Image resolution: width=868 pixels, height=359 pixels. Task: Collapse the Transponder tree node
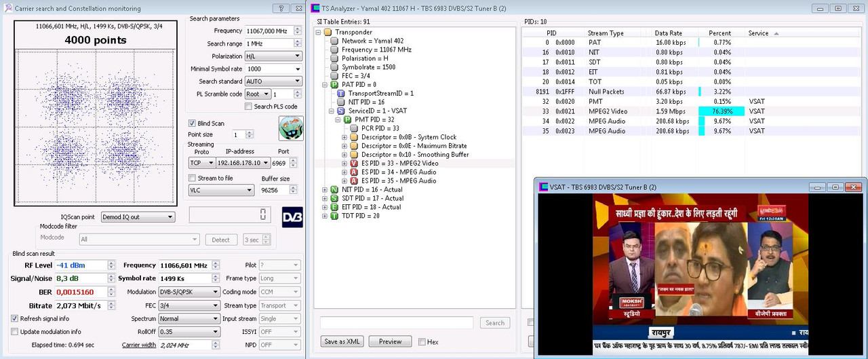click(x=318, y=32)
